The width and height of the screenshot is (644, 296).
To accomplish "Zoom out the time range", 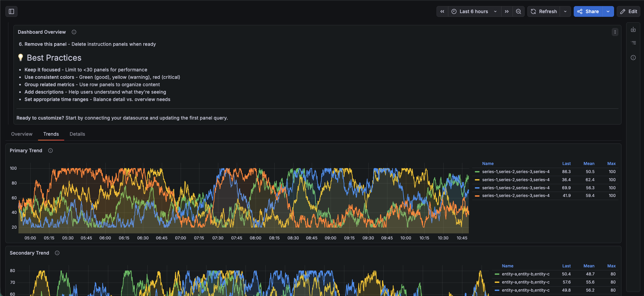I will (519, 11).
